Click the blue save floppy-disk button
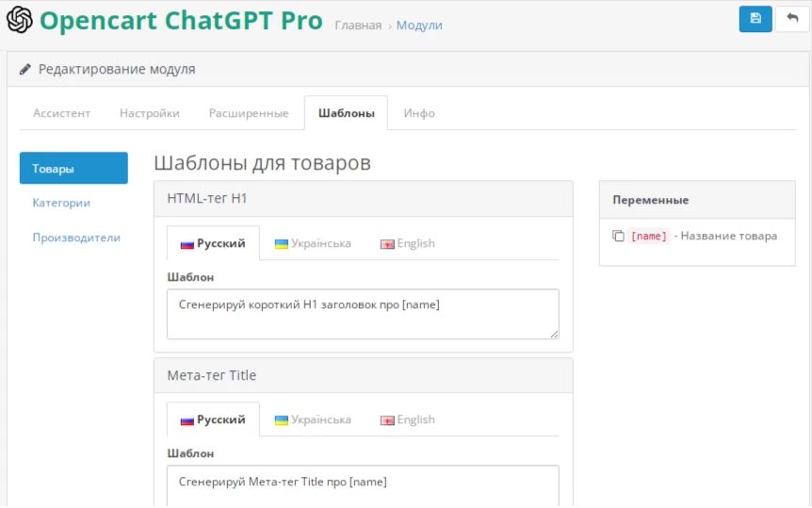Viewport: 812px width, 508px height. click(755, 19)
